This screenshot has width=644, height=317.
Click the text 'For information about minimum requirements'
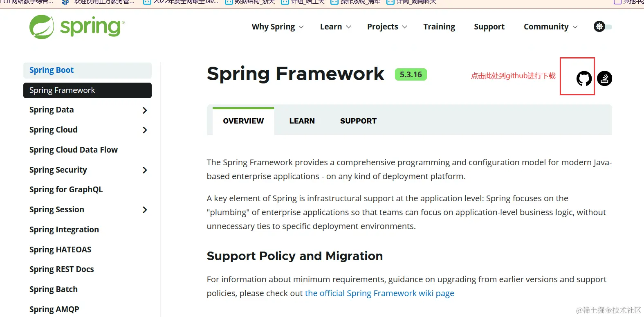296,279
